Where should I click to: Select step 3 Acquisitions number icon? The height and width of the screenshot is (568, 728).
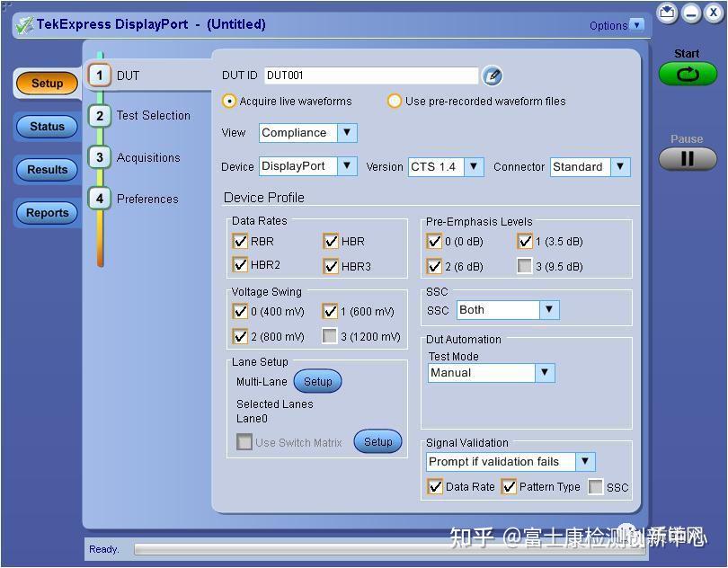pyautogui.click(x=100, y=157)
